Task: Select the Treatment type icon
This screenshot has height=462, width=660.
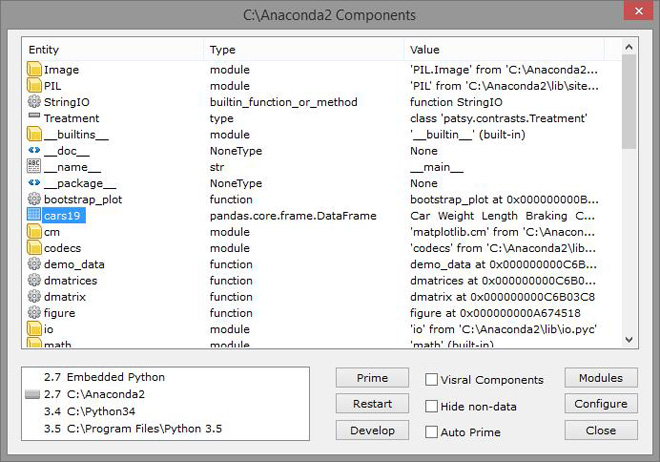Action: 34,118
